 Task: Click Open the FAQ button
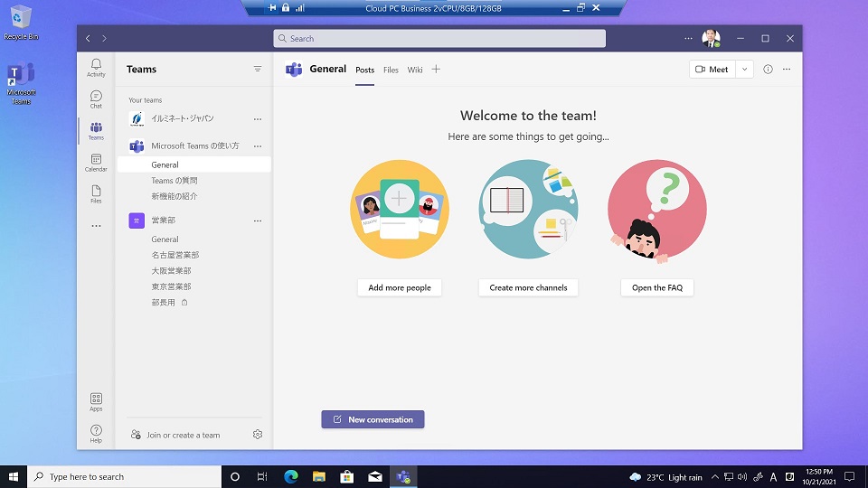tap(657, 287)
